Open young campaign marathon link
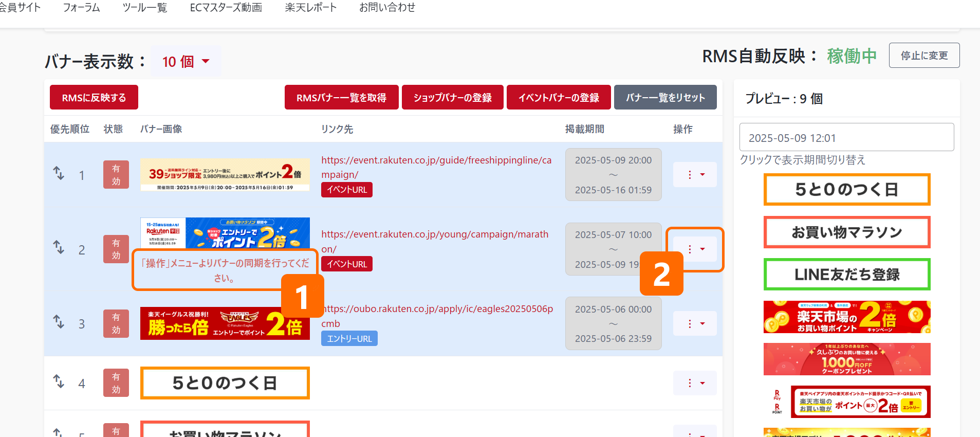Screen dimensions: 980x437 435,241
